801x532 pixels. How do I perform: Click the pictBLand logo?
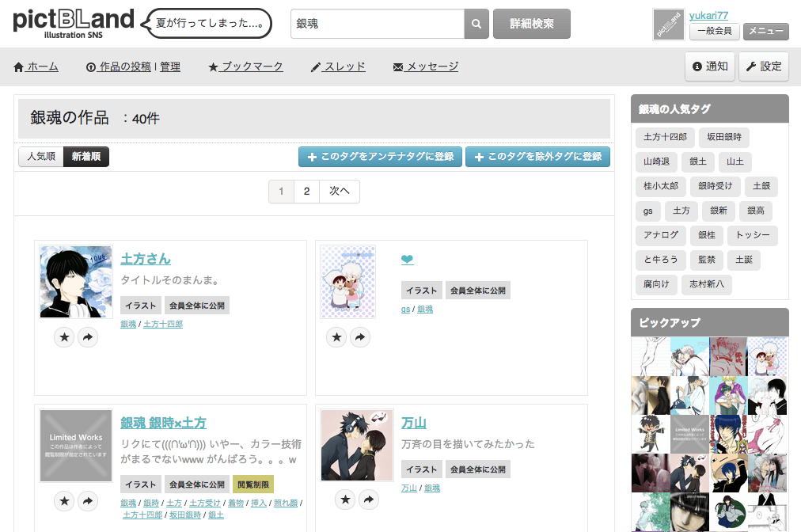[x=74, y=24]
